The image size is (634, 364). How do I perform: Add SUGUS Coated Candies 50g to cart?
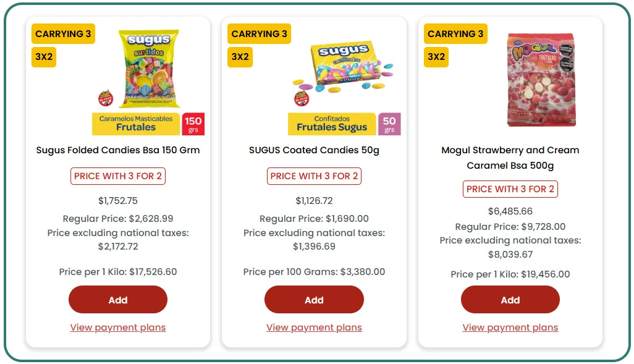pyautogui.click(x=314, y=300)
